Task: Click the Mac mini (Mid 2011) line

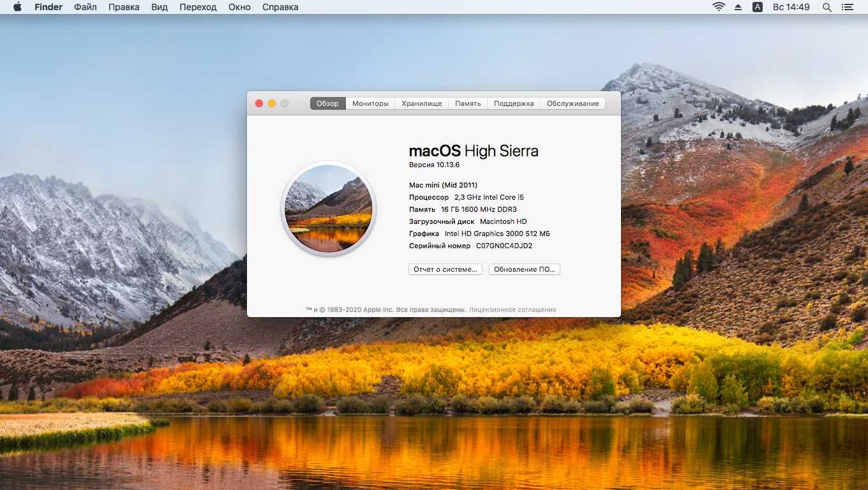Action: click(443, 185)
